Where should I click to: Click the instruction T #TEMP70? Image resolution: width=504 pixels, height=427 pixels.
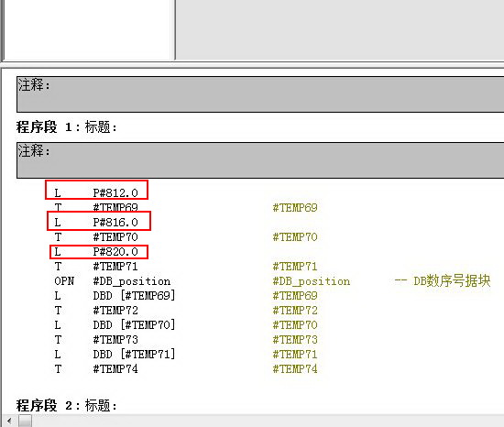pos(96,237)
